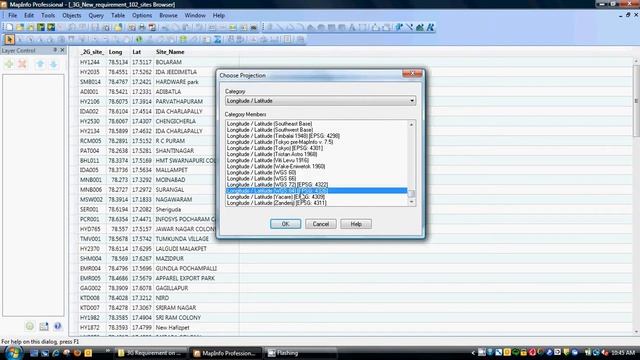Click the green Layer Control toolbar icon

click(183, 40)
